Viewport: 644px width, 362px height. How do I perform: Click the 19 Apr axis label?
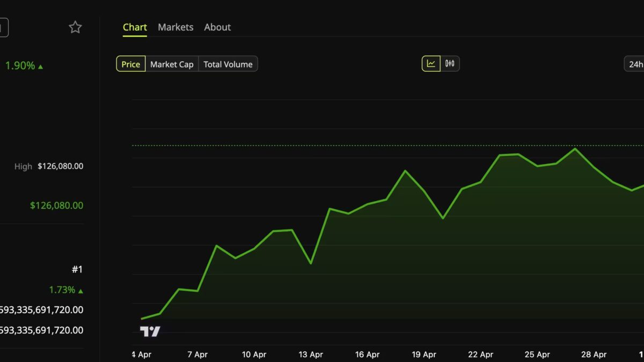(424, 354)
